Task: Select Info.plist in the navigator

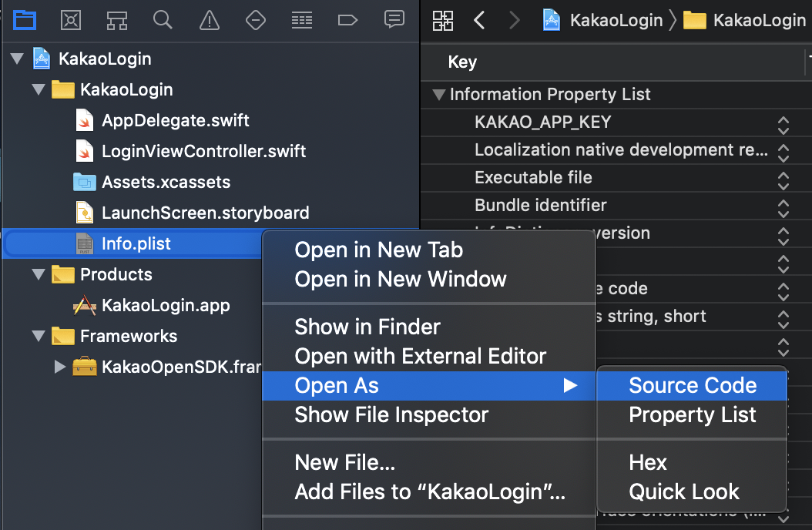Action: [x=136, y=243]
